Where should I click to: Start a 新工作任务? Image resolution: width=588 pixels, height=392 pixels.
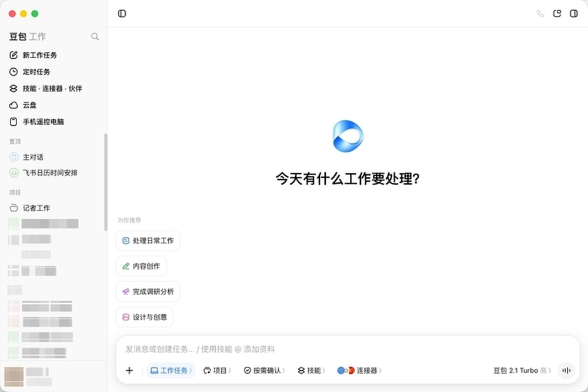[52, 55]
